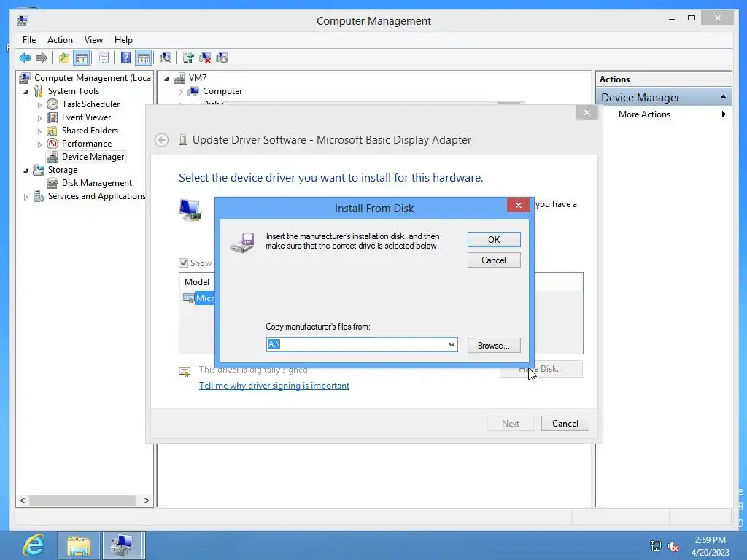Toggle the Show/Hide Action Pane toolbar icon
Screen dimensions: 747x560
[144, 58]
